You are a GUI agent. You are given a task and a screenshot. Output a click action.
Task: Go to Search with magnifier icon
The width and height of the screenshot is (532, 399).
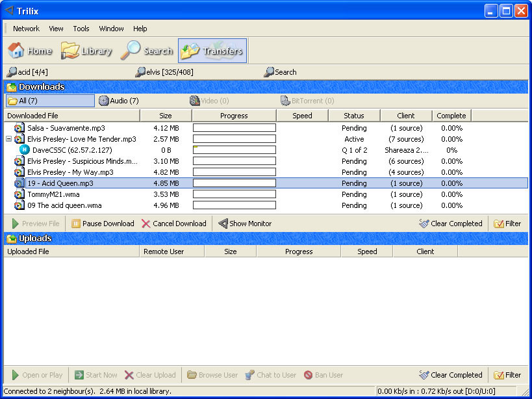click(x=147, y=51)
